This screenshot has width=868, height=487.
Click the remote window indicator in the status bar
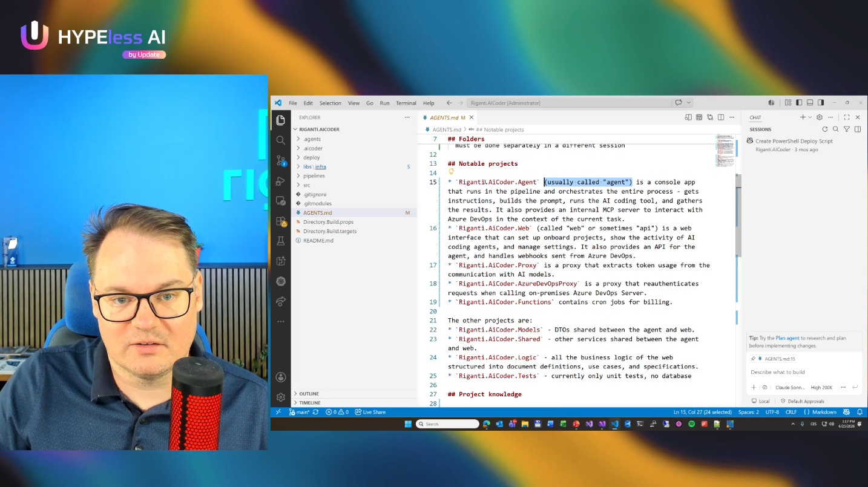[x=278, y=412]
